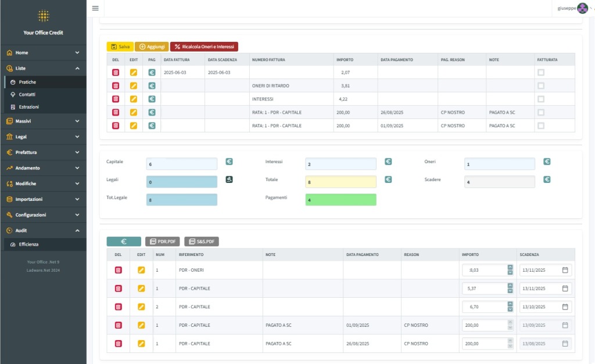Delete the ONERI DI RITARDO invoice row
The width and height of the screenshot is (595, 364).
pos(116,86)
